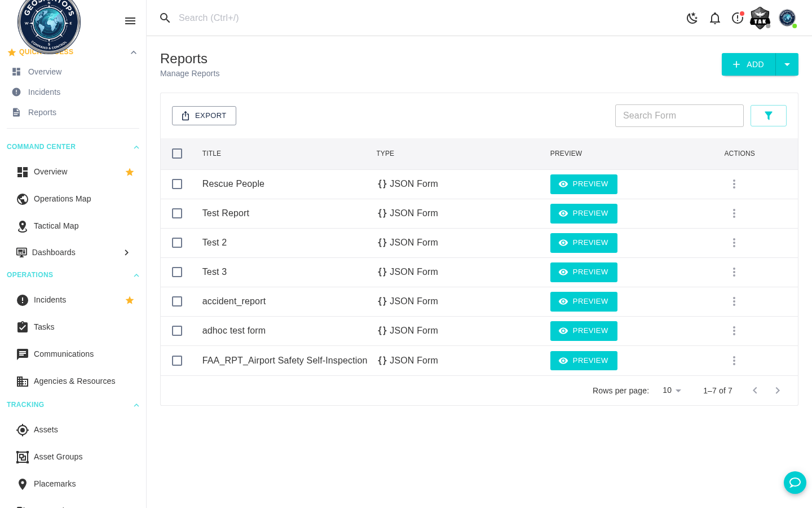Image resolution: width=812 pixels, height=508 pixels.
Task: Click the alerts icon with red badge
Action: pos(737,17)
